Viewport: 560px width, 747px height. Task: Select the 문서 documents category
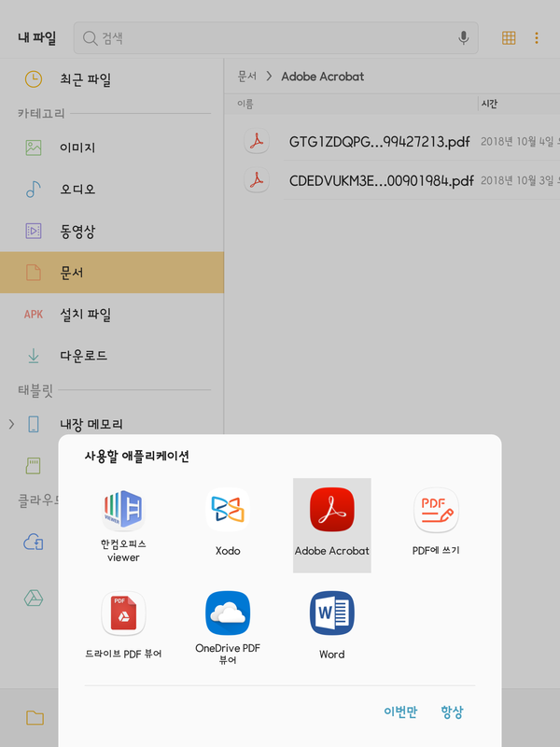click(x=112, y=273)
